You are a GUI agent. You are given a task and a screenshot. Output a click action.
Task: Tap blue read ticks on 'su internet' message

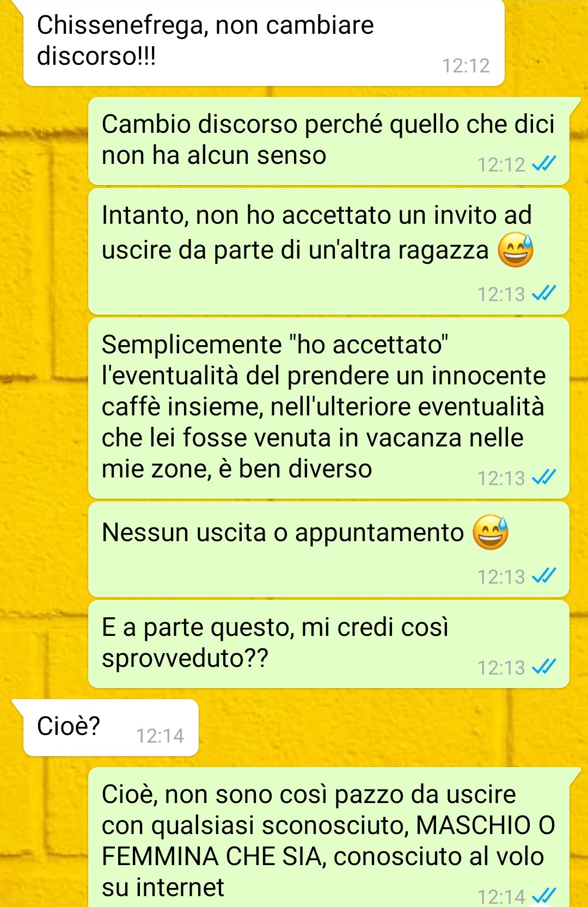point(544,896)
